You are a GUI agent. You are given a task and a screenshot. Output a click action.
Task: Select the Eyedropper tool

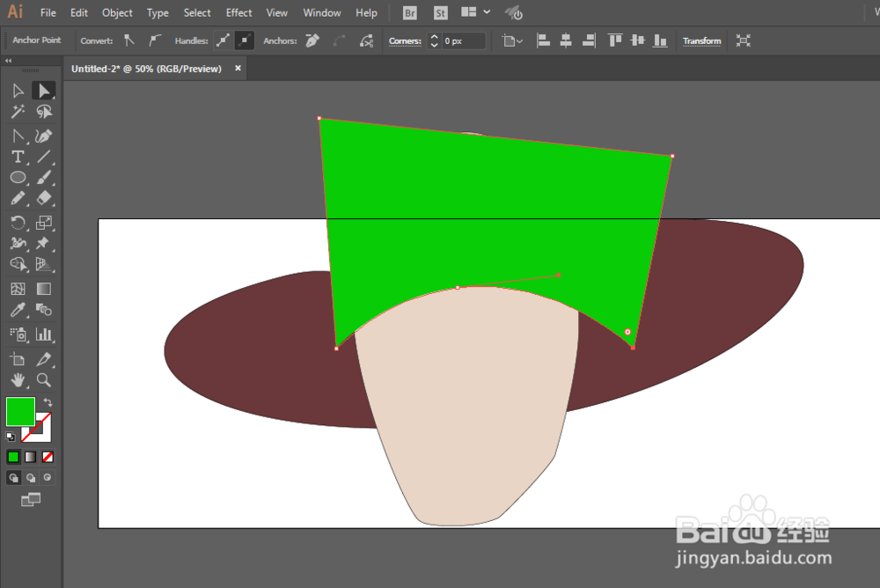(x=18, y=310)
